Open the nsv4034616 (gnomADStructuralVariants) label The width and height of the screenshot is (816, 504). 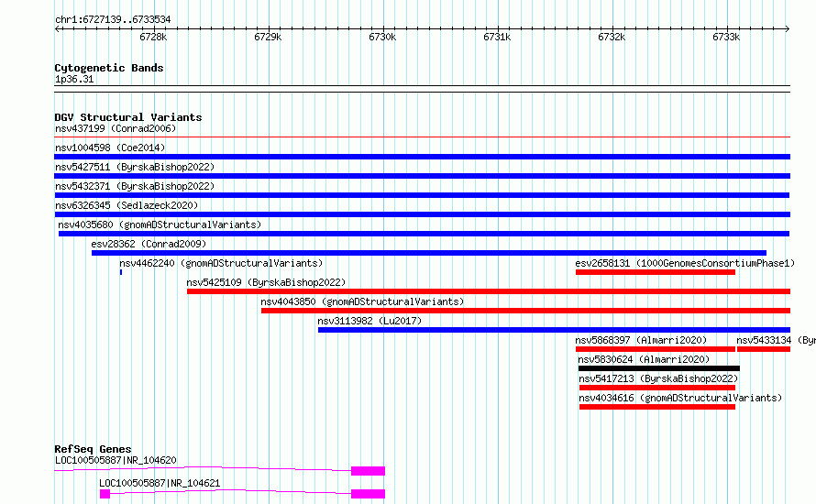[x=680, y=398]
